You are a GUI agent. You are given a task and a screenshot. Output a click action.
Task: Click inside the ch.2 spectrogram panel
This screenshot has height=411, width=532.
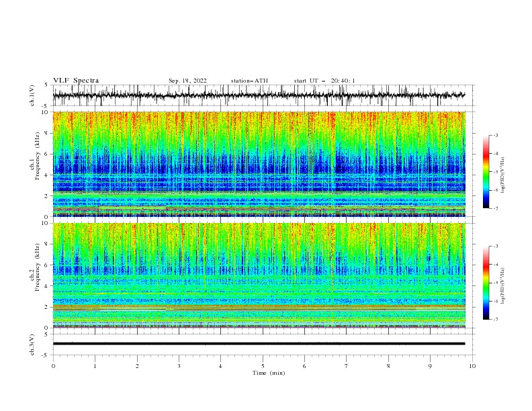click(259, 275)
